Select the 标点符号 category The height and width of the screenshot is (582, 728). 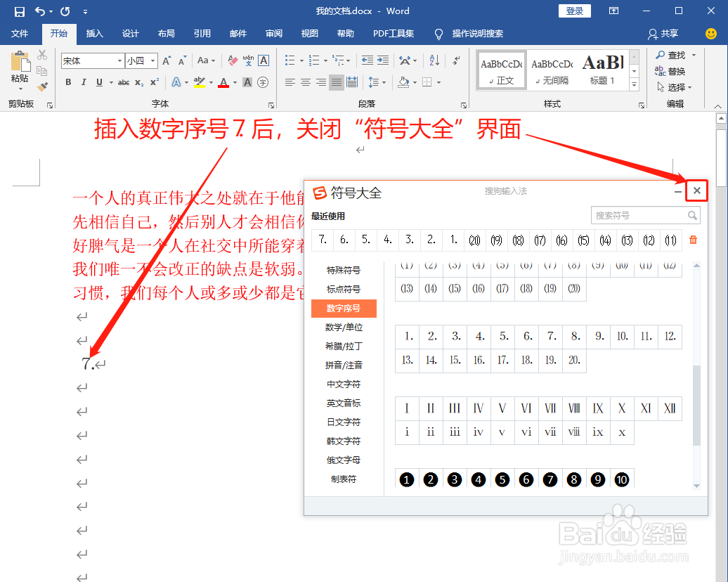[344, 288]
